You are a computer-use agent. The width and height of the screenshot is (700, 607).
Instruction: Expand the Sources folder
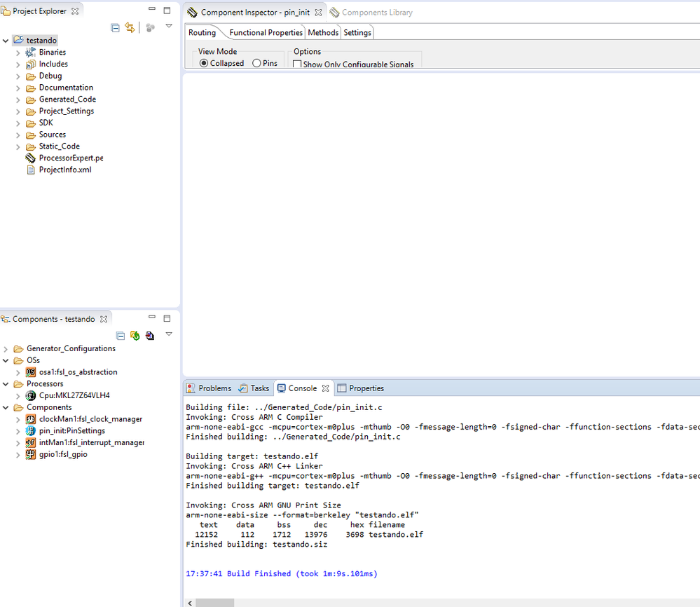(18, 135)
